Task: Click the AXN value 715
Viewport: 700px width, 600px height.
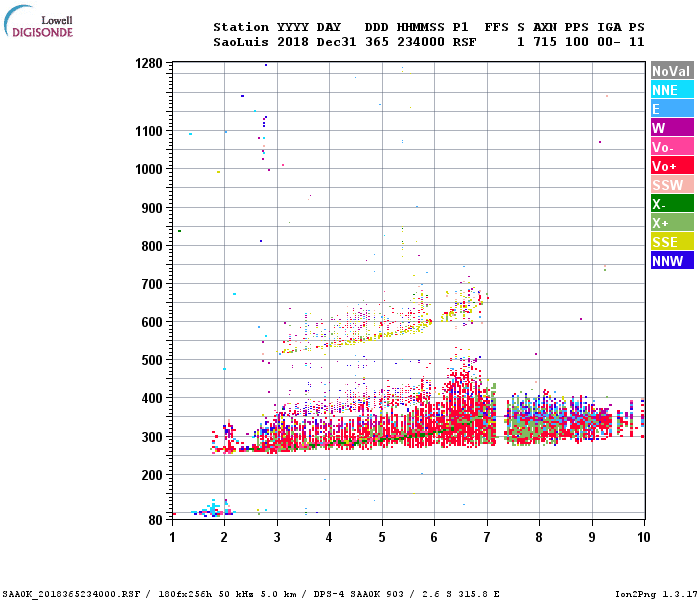Action: pos(545,42)
